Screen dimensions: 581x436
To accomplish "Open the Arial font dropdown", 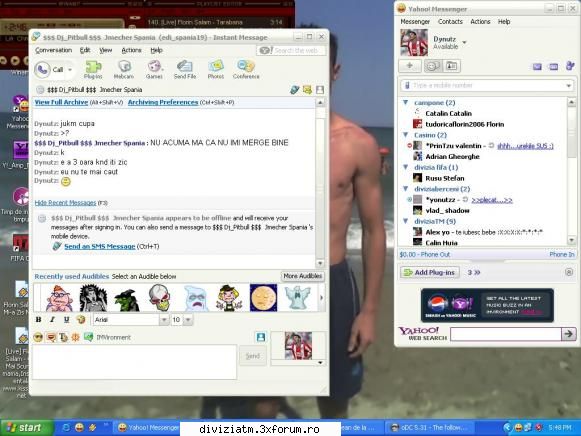I will [x=164, y=319].
